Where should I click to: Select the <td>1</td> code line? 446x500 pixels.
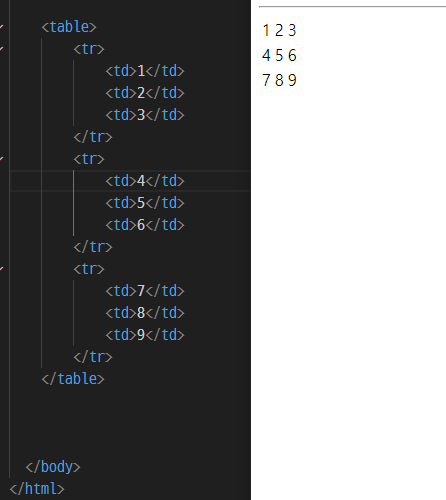[145, 71]
